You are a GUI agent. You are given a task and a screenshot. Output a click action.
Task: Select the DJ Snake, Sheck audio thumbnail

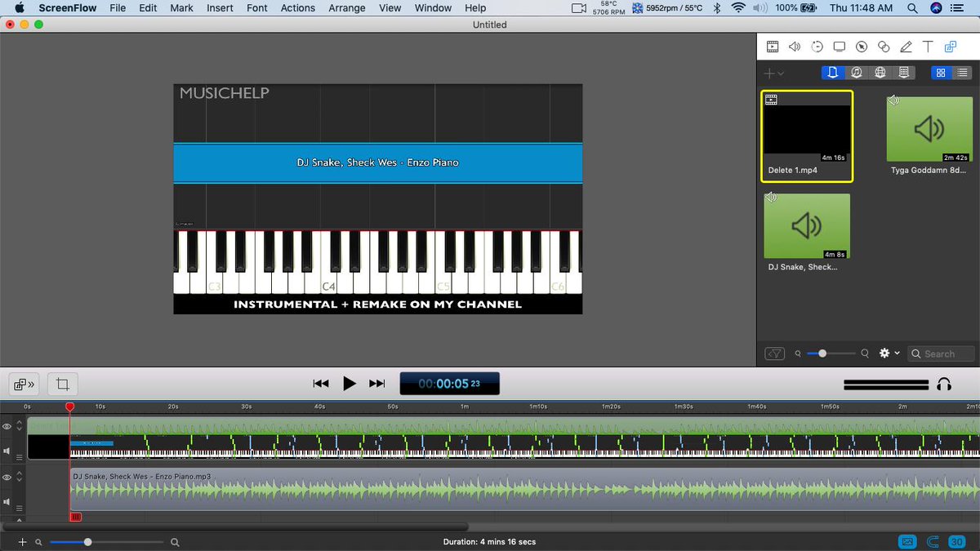point(807,226)
